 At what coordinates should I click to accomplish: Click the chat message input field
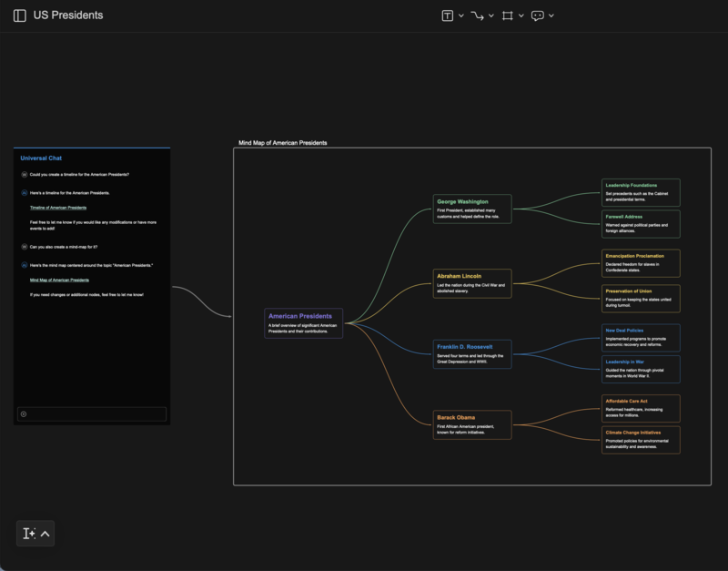click(x=96, y=414)
